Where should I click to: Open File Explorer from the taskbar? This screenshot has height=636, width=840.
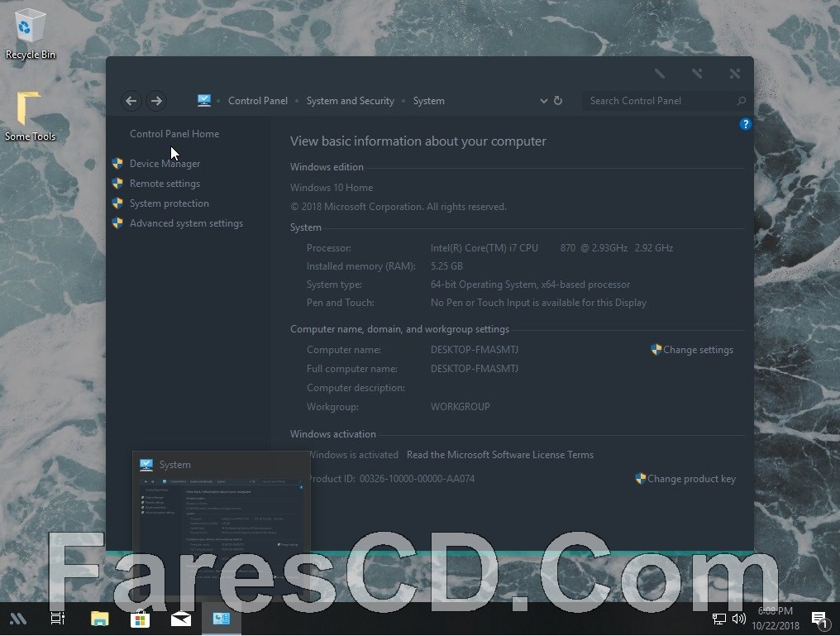click(100, 619)
